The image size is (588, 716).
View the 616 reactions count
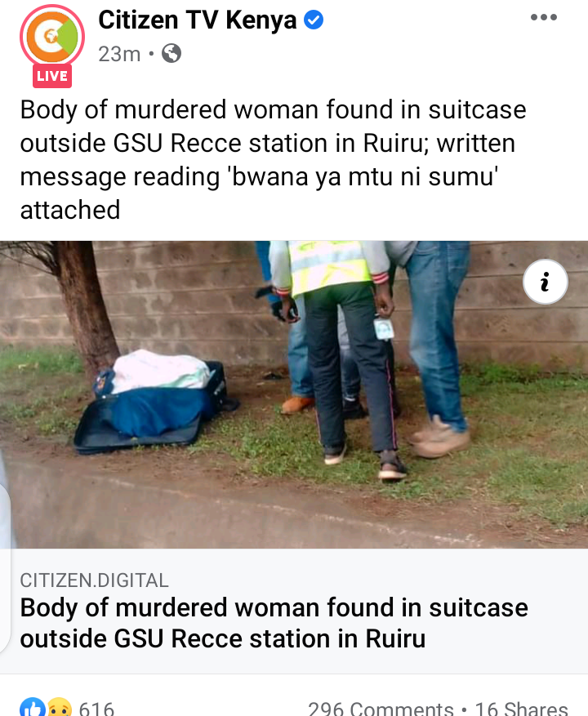pyautogui.click(x=96, y=708)
